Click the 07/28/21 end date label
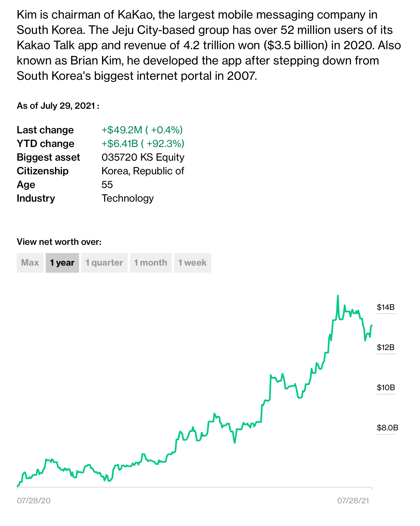This screenshot has height=526, width=420. 353,501
